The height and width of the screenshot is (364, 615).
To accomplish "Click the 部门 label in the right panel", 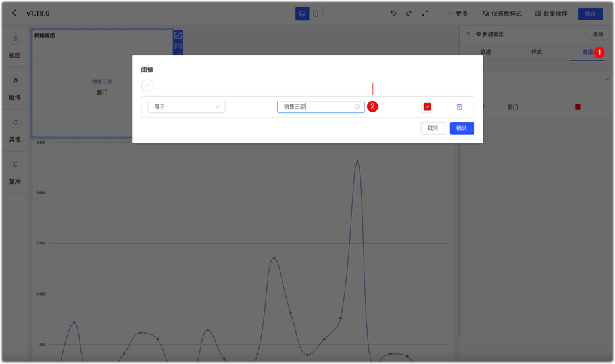I will click(x=512, y=107).
